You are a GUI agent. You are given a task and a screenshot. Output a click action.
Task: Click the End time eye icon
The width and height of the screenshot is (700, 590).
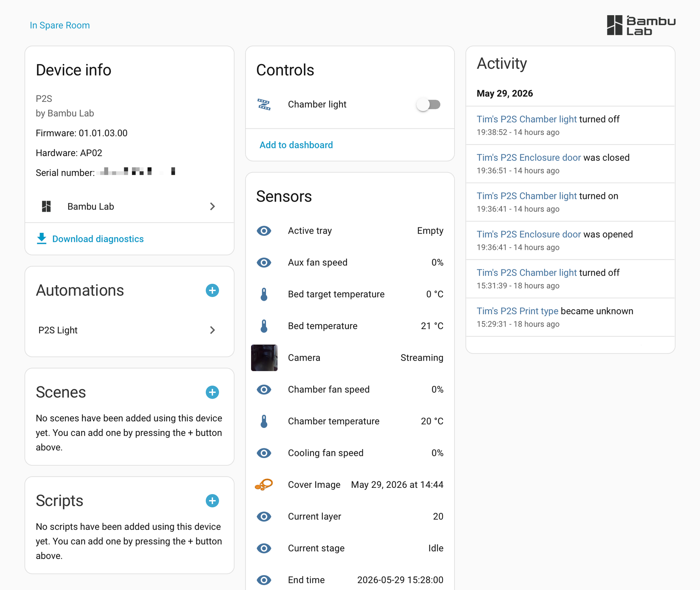pyautogui.click(x=264, y=580)
